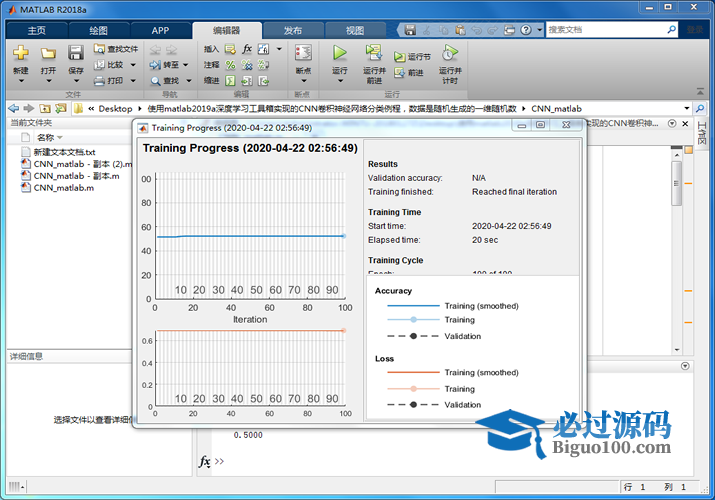
Task: Click the New file (新建) icon
Action: pyautogui.click(x=20, y=55)
